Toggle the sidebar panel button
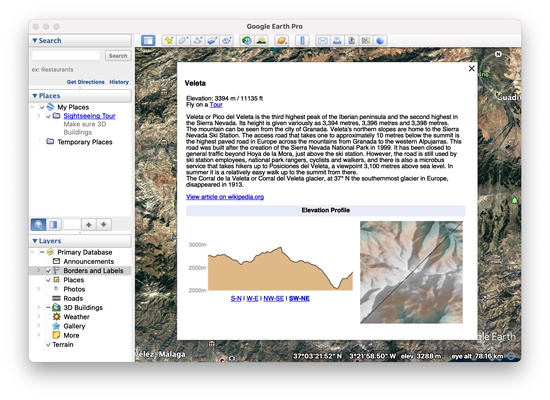The height and width of the screenshot is (400, 550). coord(148,41)
